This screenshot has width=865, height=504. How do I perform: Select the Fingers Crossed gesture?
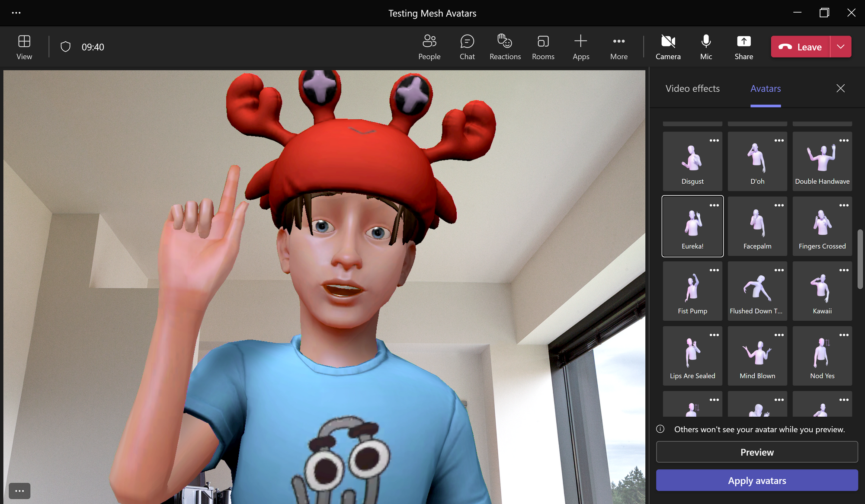[822, 226]
